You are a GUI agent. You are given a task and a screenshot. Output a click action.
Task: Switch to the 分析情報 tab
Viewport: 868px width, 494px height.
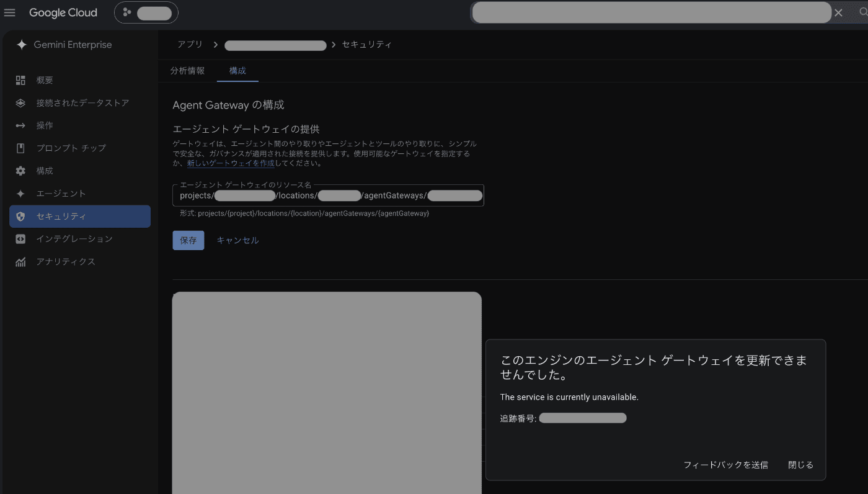[x=187, y=71]
